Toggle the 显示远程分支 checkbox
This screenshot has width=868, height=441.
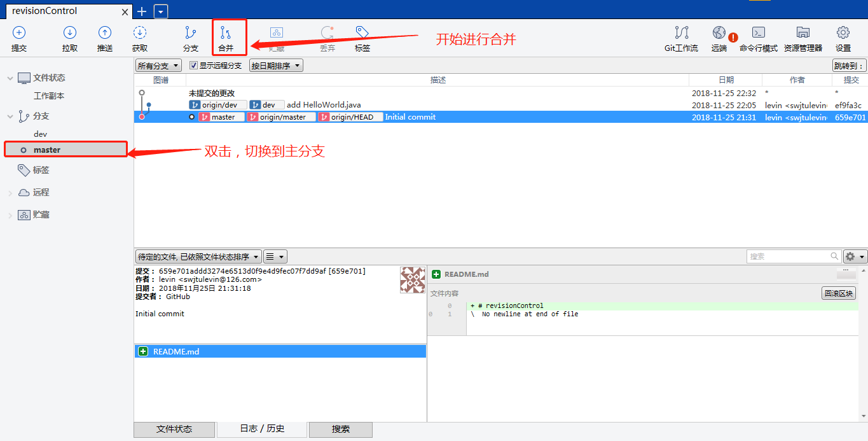coord(194,66)
